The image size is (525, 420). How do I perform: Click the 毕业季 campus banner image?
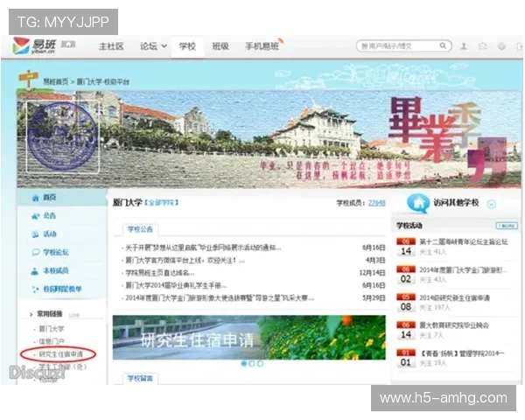tap(269, 139)
